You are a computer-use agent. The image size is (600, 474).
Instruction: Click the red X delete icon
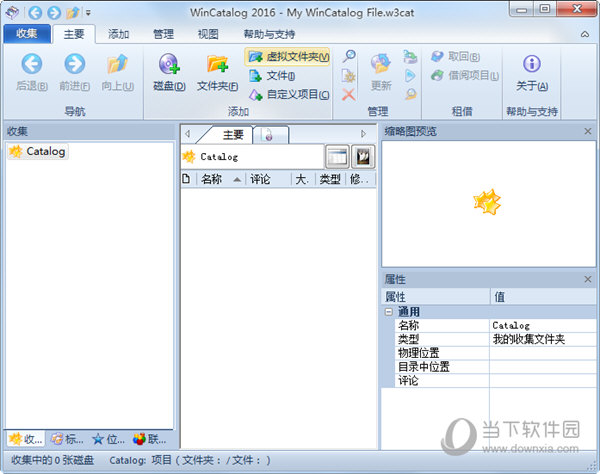point(349,94)
